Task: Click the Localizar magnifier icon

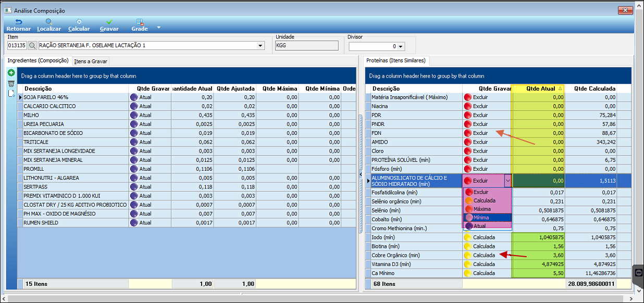Action: click(48, 22)
